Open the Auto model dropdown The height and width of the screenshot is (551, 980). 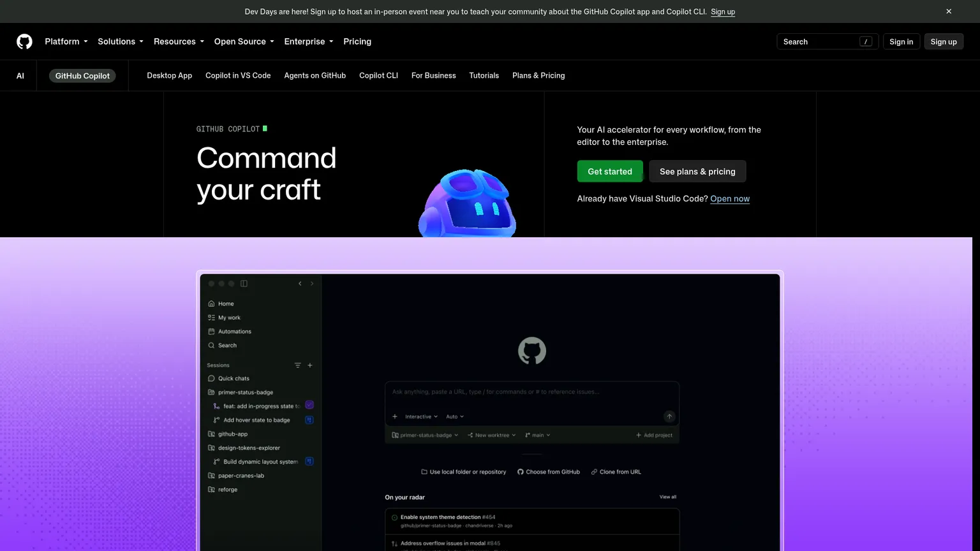(455, 416)
